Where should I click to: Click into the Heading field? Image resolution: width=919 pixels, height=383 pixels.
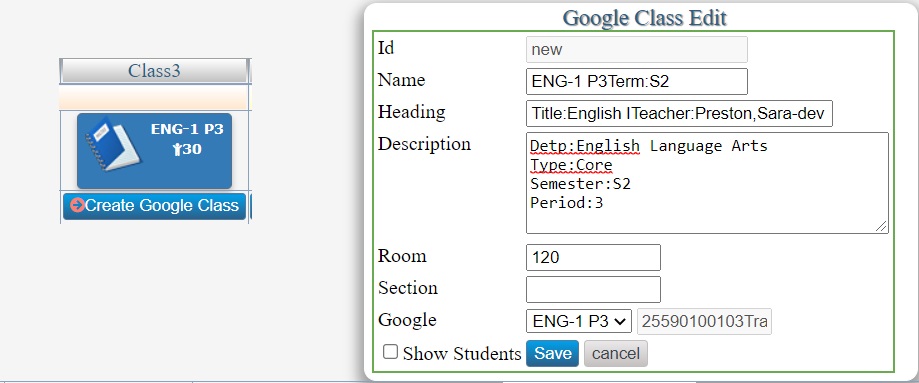tap(679, 114)
